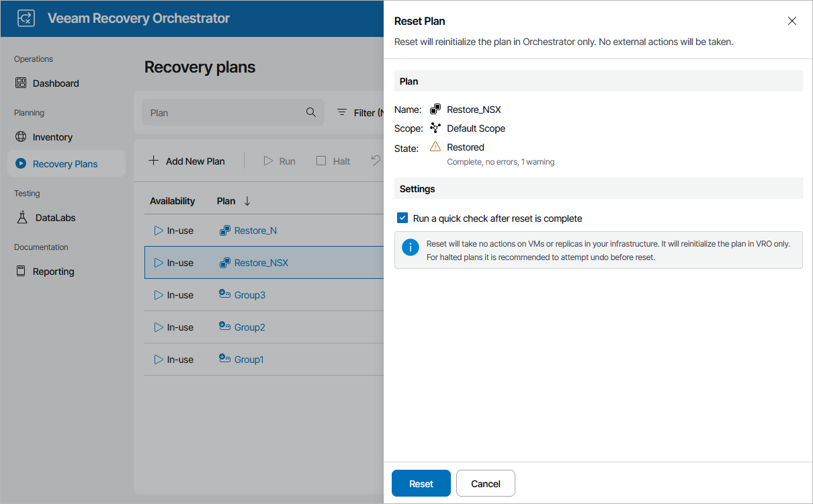This screenshot has height=504, width=813.
Task: Click Add New Plan button
Action: pos(187,161)
